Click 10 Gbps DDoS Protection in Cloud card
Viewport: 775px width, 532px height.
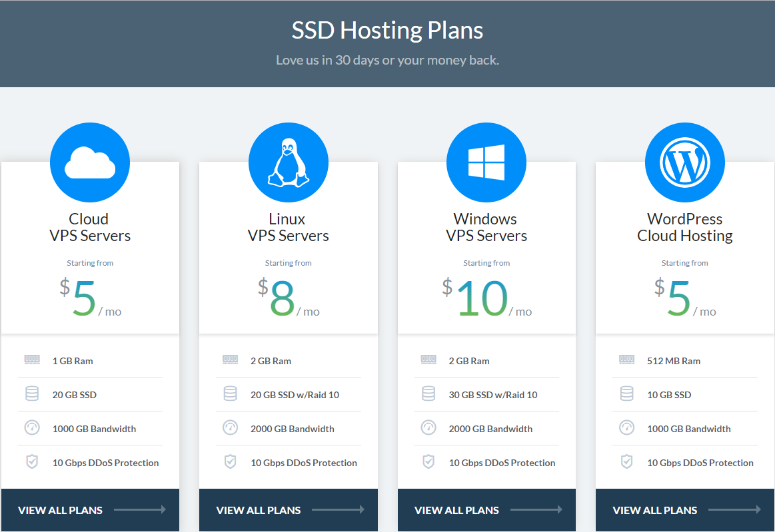[105, 463]
